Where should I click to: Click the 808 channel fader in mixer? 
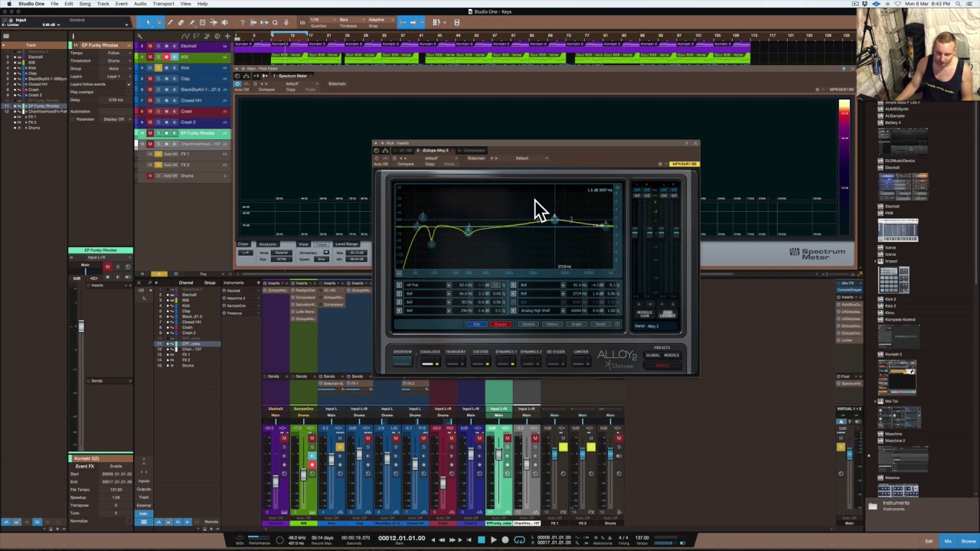tap(303, 475)
